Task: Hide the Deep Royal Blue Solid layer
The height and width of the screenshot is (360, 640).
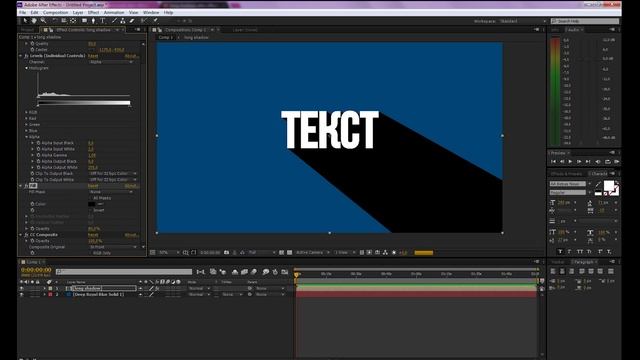Action: 22,294
